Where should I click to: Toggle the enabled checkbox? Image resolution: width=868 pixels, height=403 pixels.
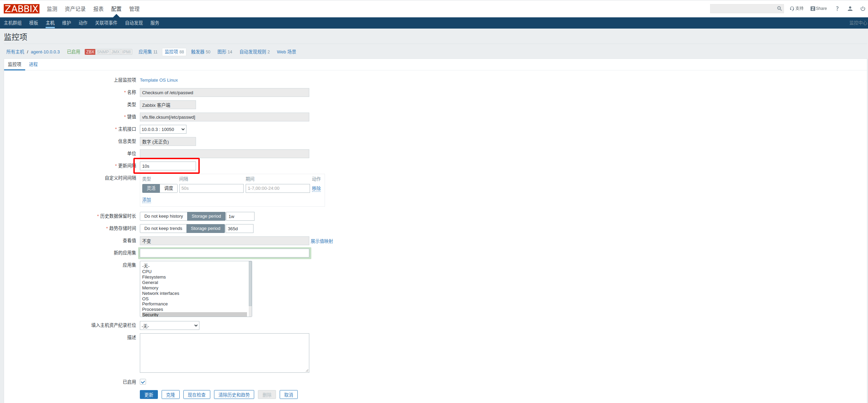(143, 382)
